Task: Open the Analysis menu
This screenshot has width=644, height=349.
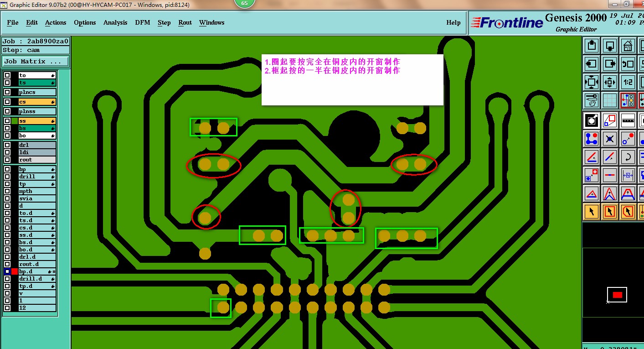Action: pyautogui.click(x=115, y=22)
